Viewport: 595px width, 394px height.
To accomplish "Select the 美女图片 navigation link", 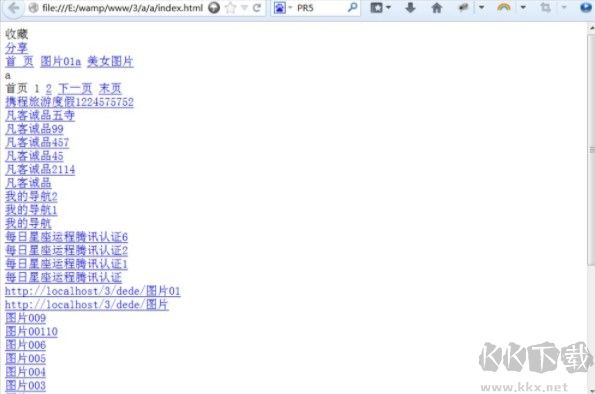I will tap(110, 61).
